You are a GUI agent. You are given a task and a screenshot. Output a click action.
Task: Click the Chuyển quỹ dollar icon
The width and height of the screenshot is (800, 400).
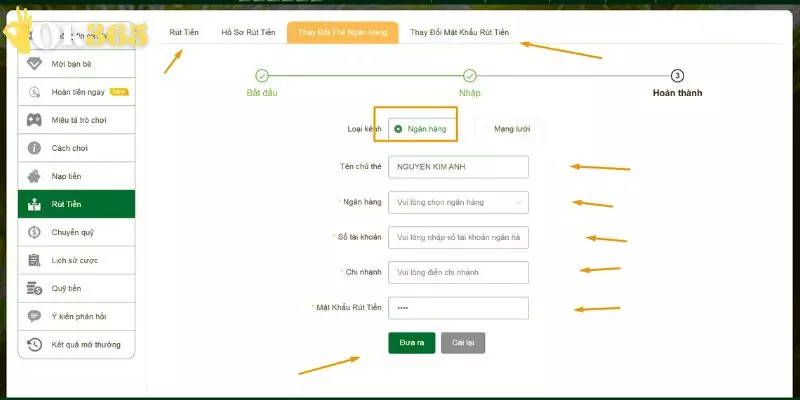click(x=34, y=232)
